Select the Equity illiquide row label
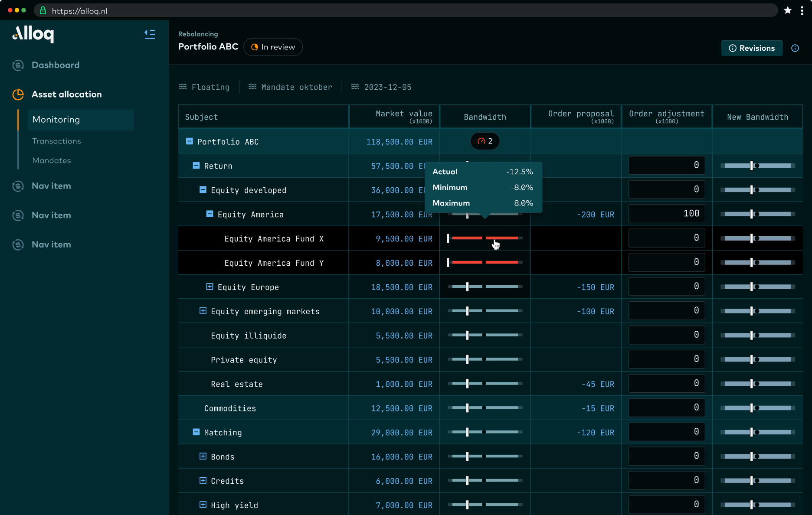812x515 pixels. pos(249,336)
